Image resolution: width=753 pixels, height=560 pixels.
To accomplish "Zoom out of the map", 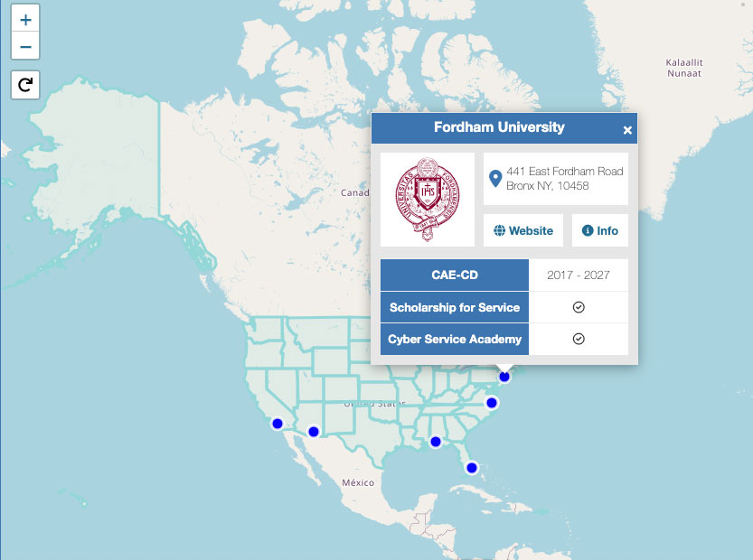I will pos(25,46).
